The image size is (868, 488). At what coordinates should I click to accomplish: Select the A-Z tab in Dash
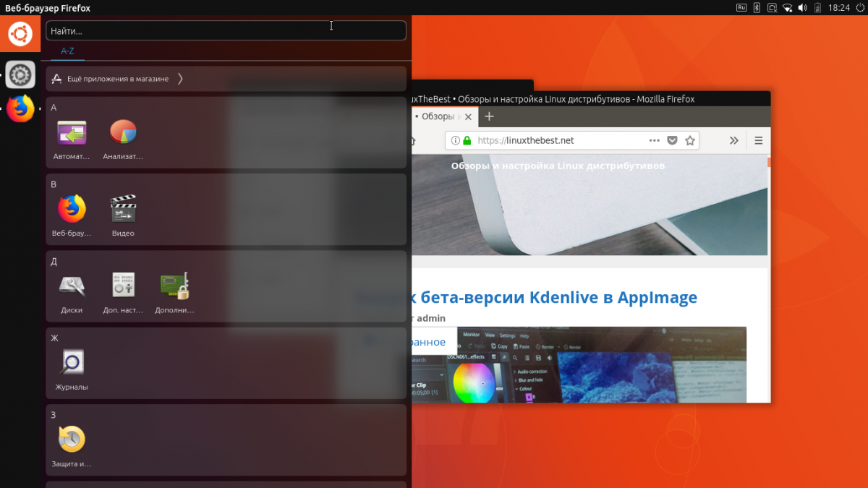tap(67, 51)
